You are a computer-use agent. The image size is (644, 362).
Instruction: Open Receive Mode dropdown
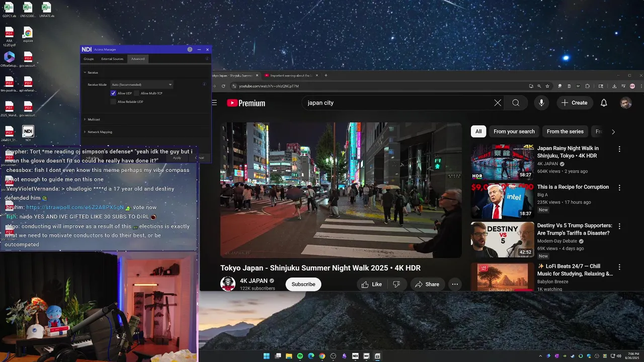pyautogui.click(x=142, y=84)
